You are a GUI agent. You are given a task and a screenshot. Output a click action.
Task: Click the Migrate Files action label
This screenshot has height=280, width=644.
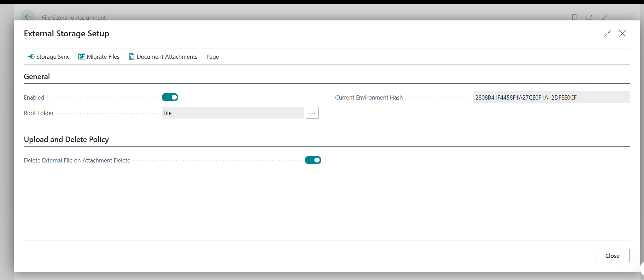(x=103, y=57)
